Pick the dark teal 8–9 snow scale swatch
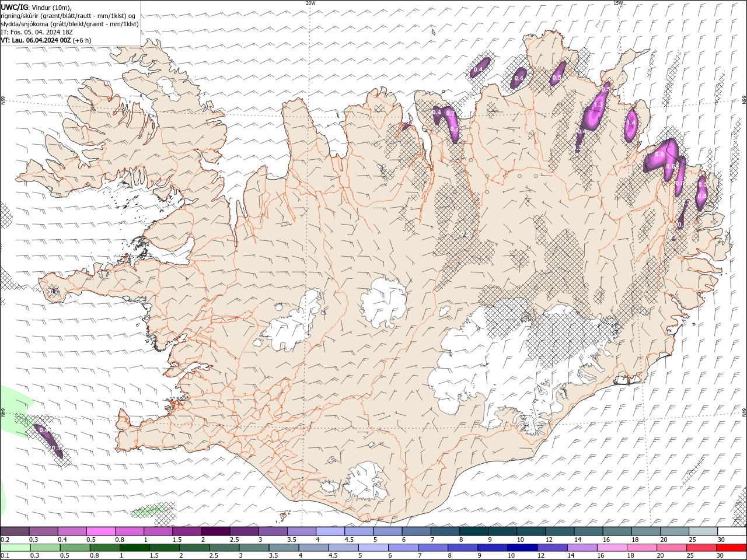 coord(473,531)
